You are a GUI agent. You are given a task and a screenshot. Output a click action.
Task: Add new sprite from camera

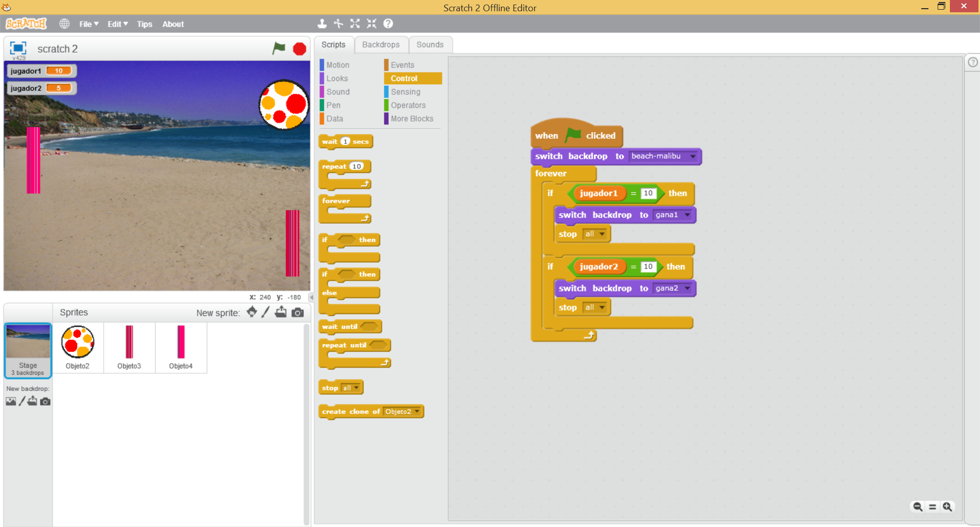(298, 313)
